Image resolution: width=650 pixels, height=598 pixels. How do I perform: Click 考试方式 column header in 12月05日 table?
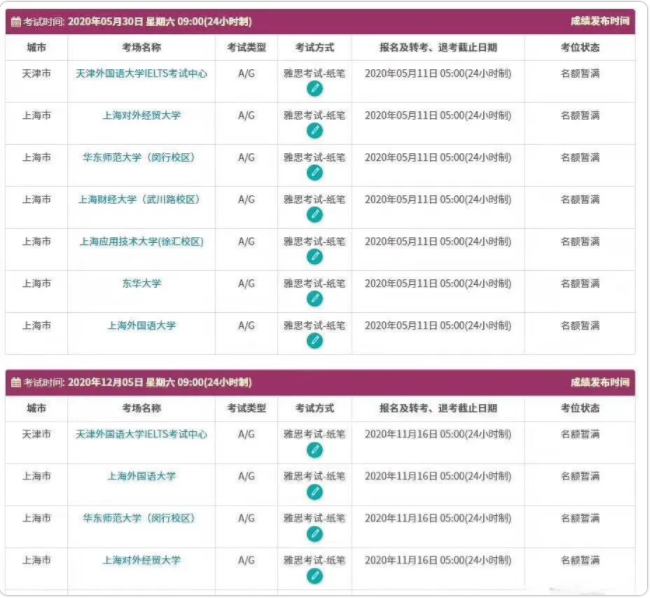tap(314, 408)
